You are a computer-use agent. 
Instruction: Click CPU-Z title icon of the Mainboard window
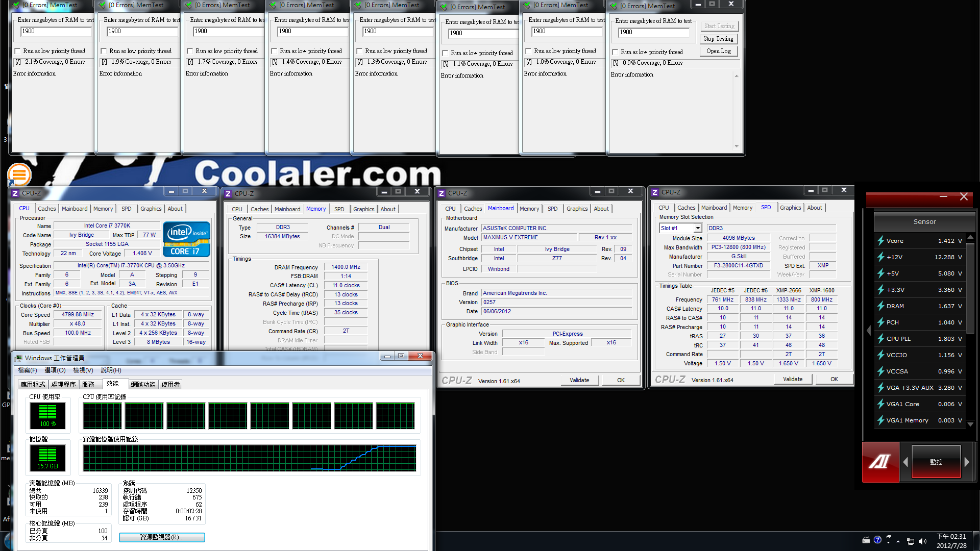(x=442, y=193)
